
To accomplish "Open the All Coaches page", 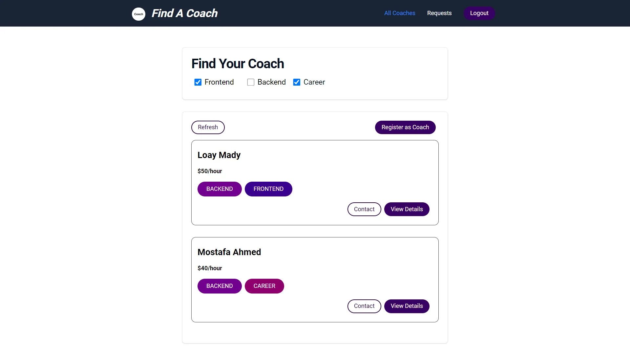I will coord(399,13).
